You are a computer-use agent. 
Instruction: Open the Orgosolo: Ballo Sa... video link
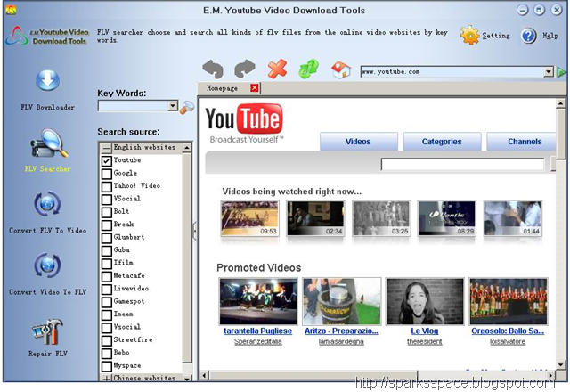click(x=508, y=331)
